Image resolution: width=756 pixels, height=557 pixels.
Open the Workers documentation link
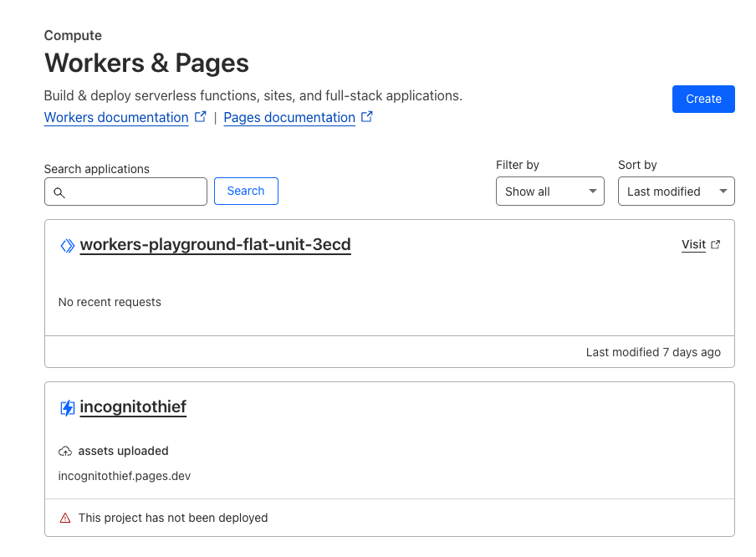point(116,117)
